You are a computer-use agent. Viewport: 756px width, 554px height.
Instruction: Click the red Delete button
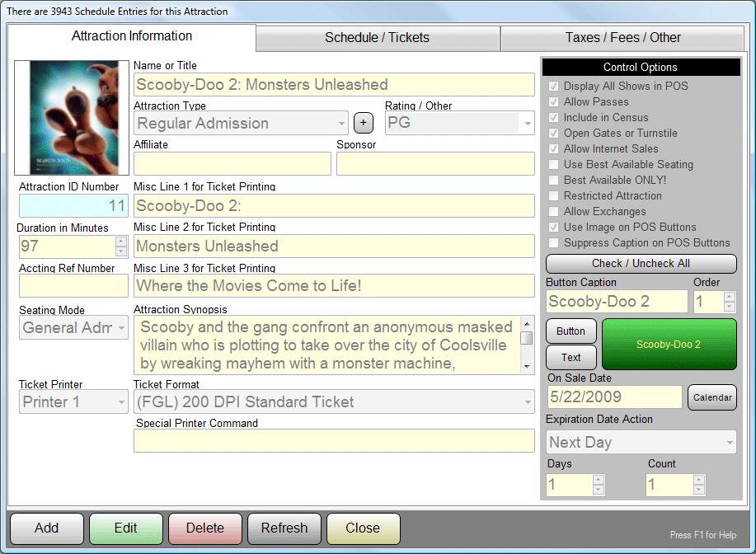tap(205, 528)
